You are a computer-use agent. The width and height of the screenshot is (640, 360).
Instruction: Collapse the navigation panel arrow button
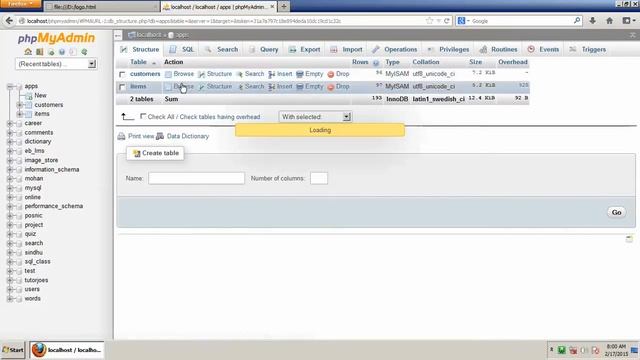(x=118, y=36)
